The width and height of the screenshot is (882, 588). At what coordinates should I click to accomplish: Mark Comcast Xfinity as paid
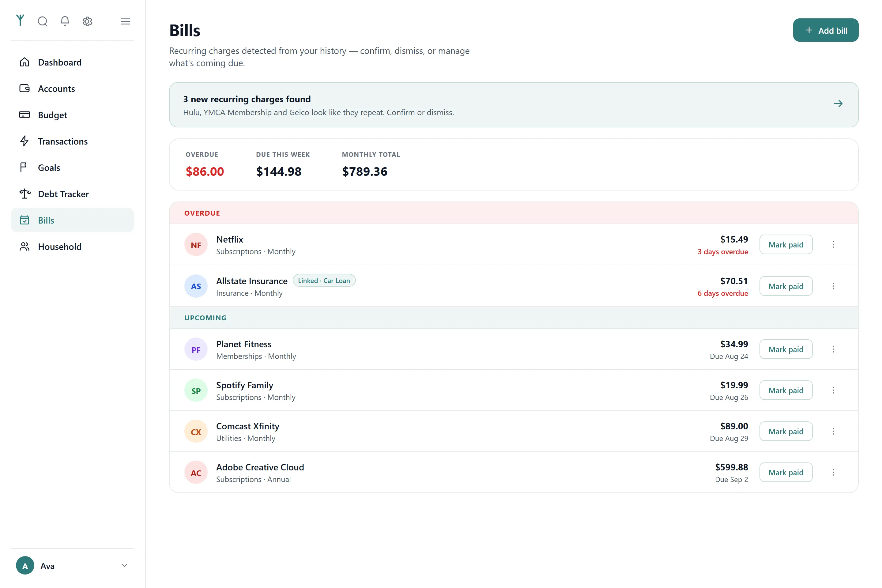tap(786, 431)
